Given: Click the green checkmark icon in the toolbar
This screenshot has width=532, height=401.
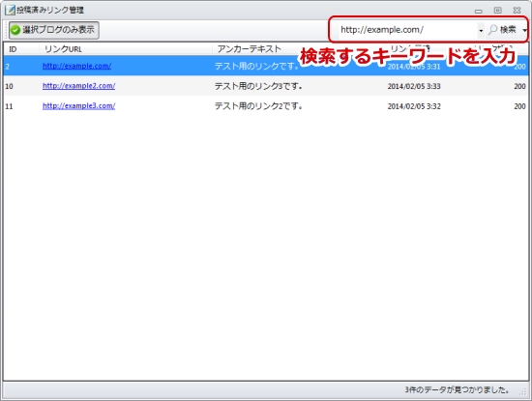Looking at the screenshot, I should 15,30.
